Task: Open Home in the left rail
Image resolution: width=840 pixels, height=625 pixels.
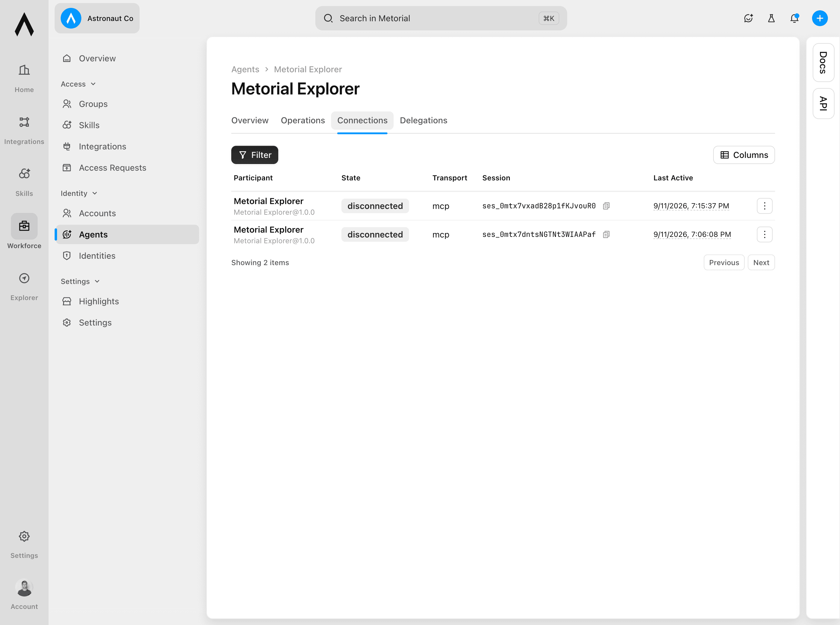Action: [x=24, y=78]
